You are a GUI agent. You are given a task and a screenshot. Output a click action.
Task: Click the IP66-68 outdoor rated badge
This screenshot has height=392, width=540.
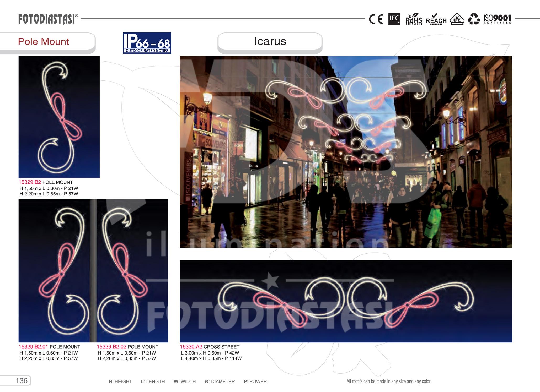click(147, 43)
